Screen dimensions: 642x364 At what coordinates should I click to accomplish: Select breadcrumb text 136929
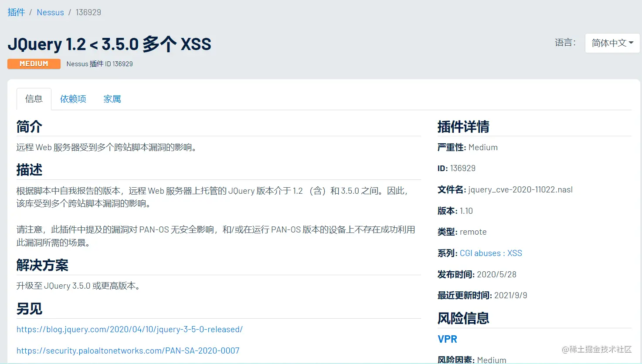(x=88, y=12)
